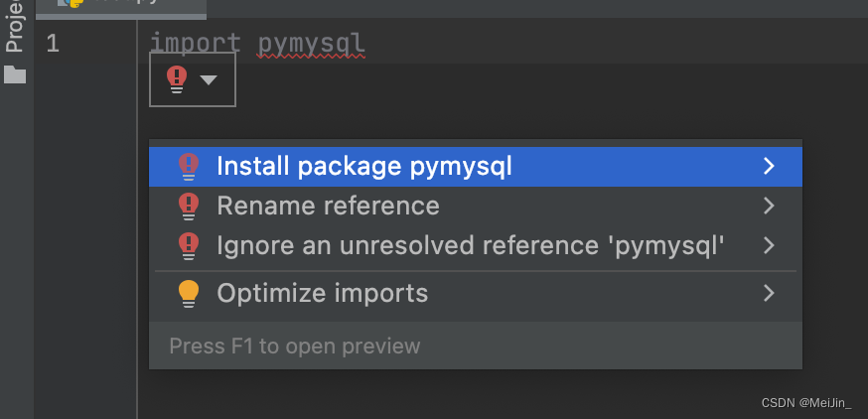868x419 pixels.
Task: Click the red error bulb icon under the import line
Action: [177, 79]
